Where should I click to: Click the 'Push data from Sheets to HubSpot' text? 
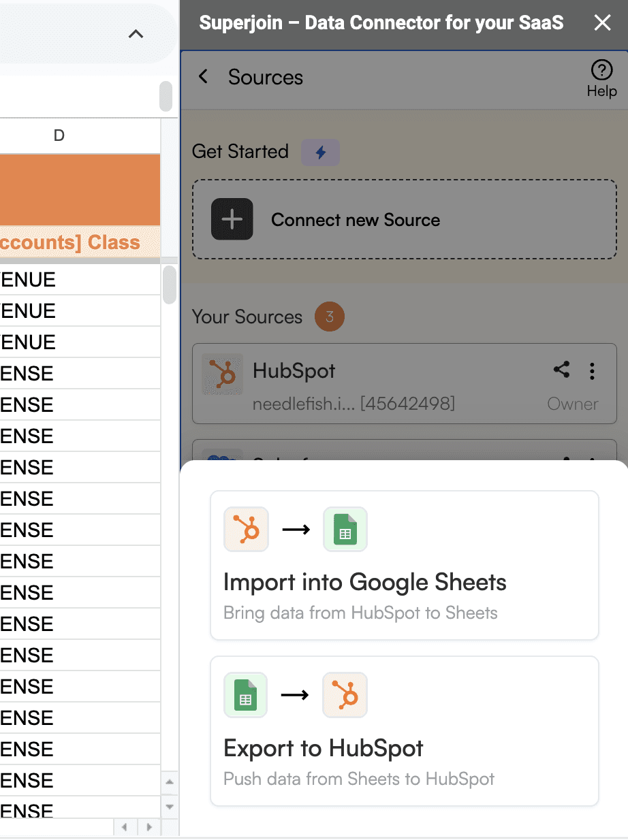359,779
